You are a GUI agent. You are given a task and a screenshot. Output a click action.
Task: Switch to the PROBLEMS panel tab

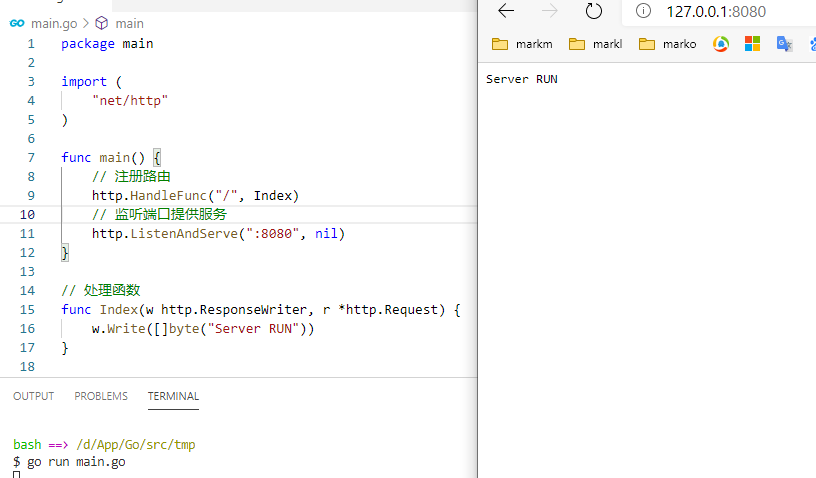pyautogui.click(x=101, y=396)
